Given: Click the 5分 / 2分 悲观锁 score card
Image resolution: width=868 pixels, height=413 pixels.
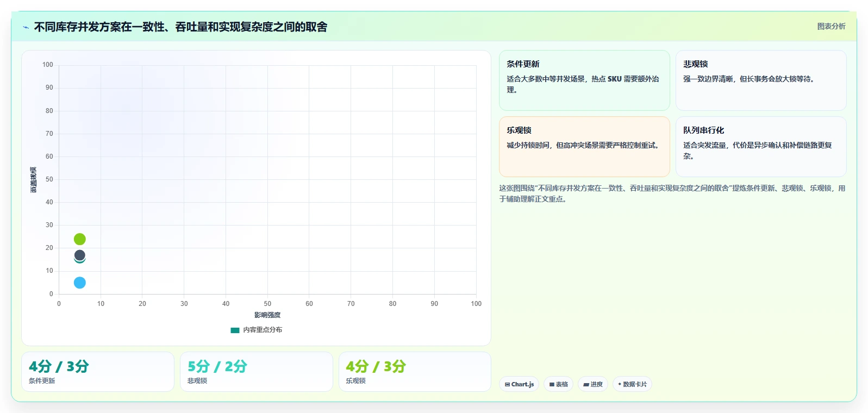Looking at the screenshot, I should (x=257, y=372).
